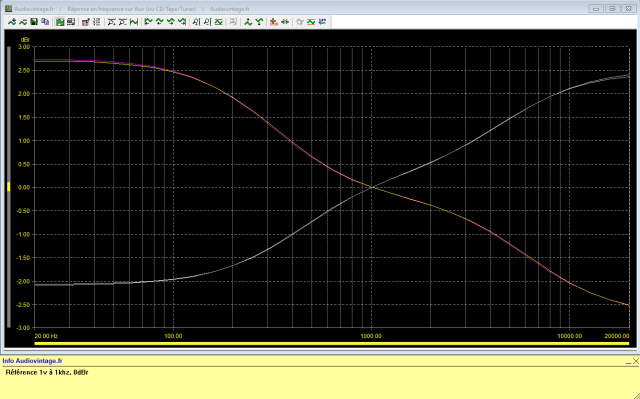This screenshot has width=640, height=399.
Task: Click the 1000.00 frequency axis label
Action: tap(371, 336)
